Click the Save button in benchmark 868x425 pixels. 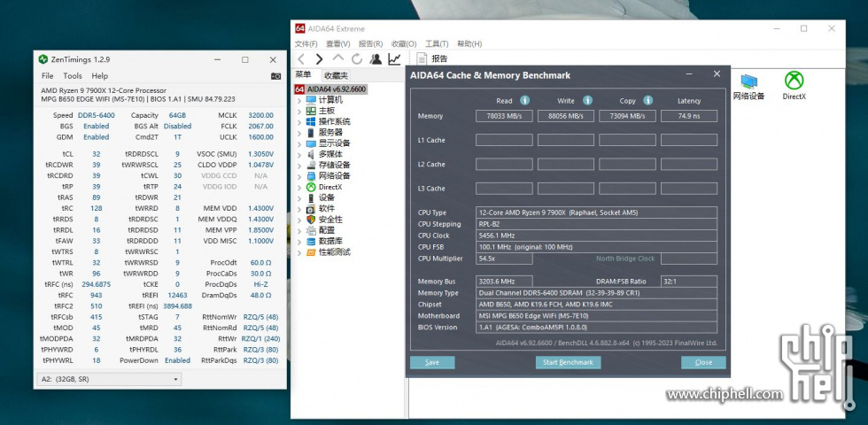click(x=432, y=362)
